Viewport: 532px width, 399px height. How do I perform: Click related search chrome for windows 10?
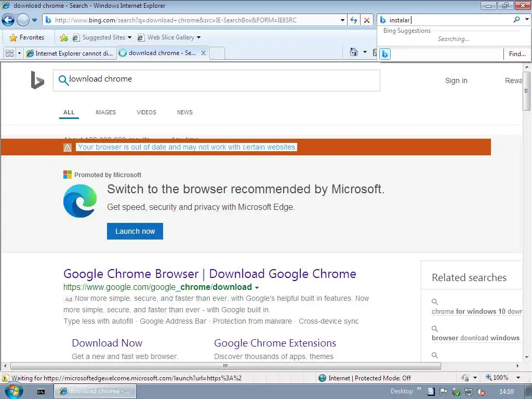[x=477, y=311]
